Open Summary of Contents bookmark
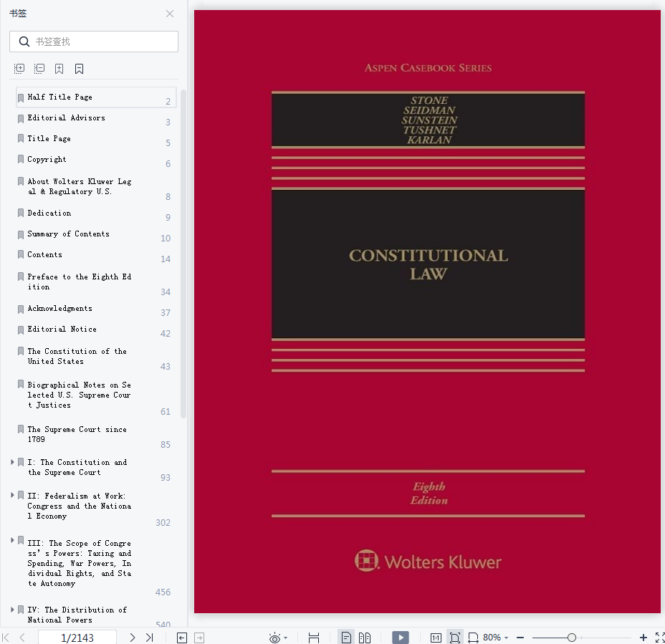 (68, 234)
